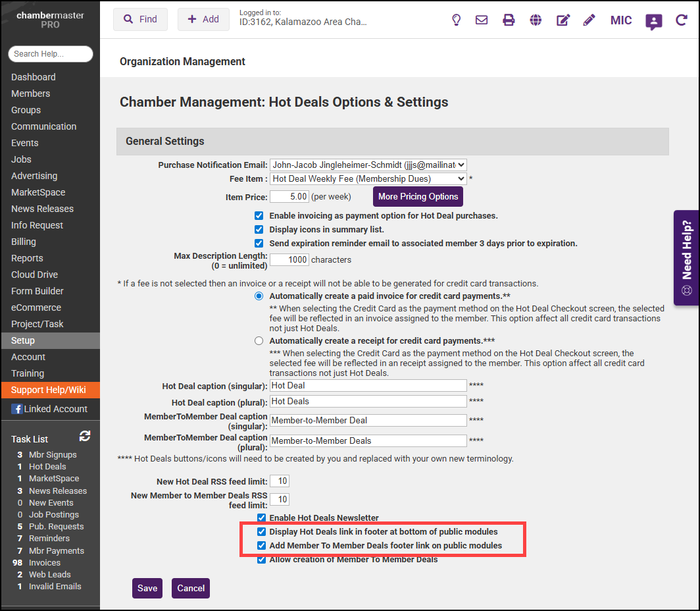
Task: Toggle Display icons in summary list checkbox
Action: 259,230
